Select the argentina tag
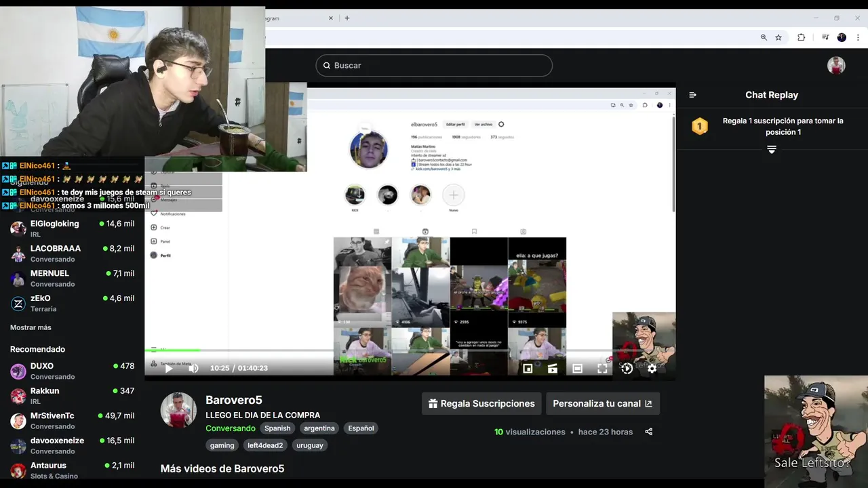Screen dimensions: 868x488 319,428
